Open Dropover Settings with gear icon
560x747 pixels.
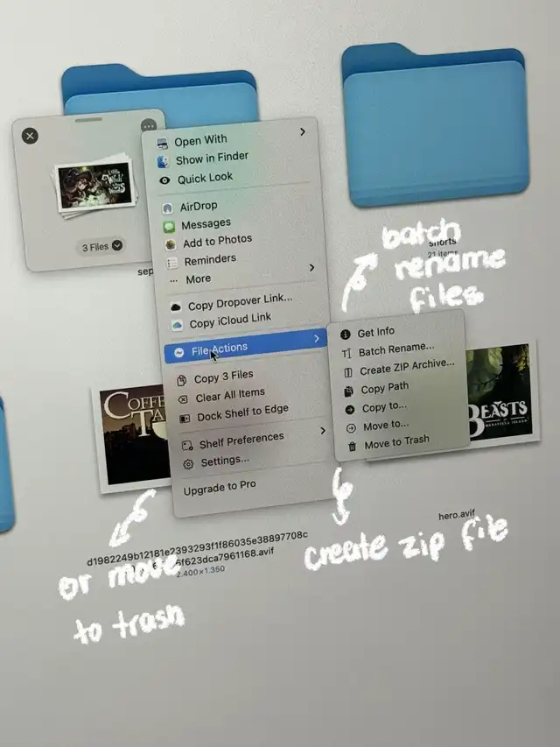187,463
